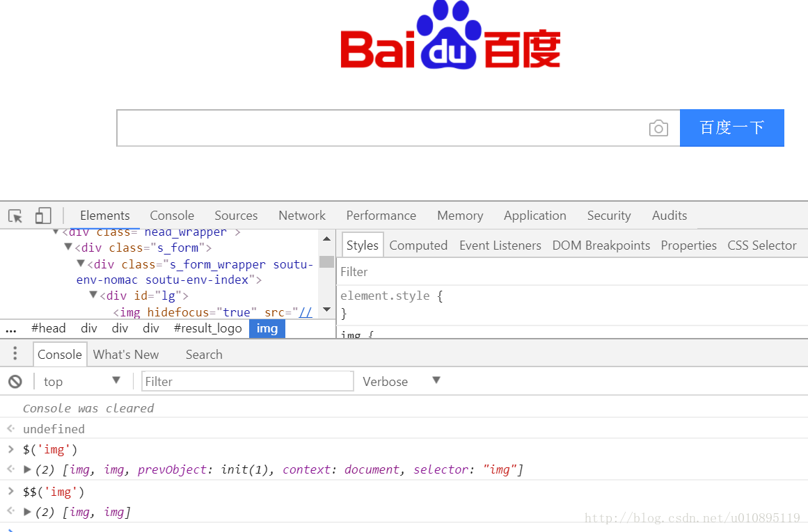Viewport: 808px width, 532px height.
Task: Select the #result_logo breadcrumb
Action: [x=207, y=328]
